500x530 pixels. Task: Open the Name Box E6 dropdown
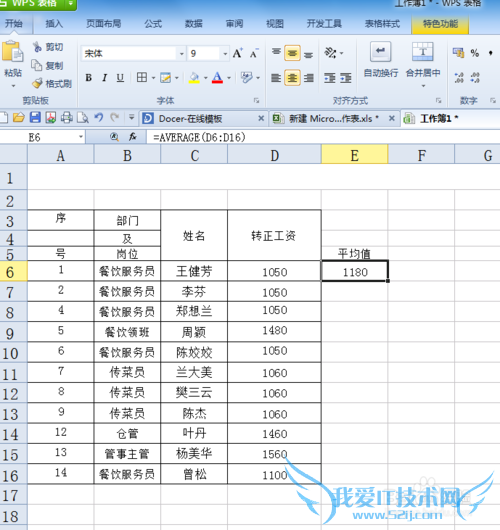click(x=81, y=137)
